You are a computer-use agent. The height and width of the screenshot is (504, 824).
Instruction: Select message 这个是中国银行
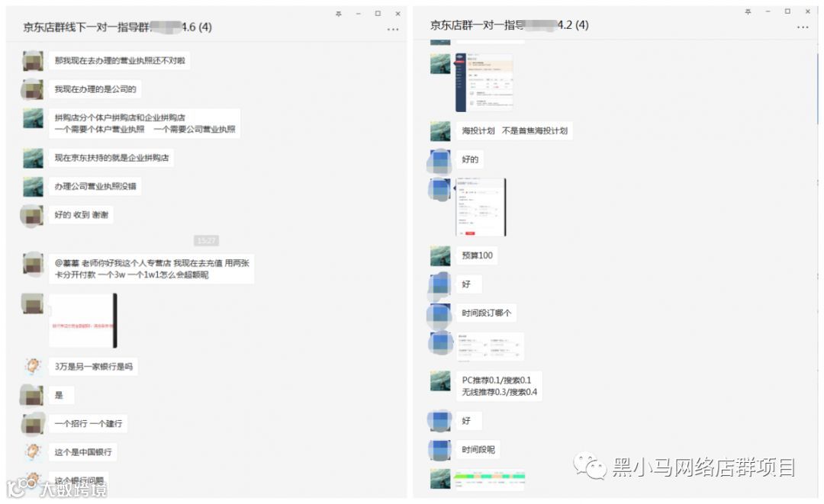click(83, 452)
